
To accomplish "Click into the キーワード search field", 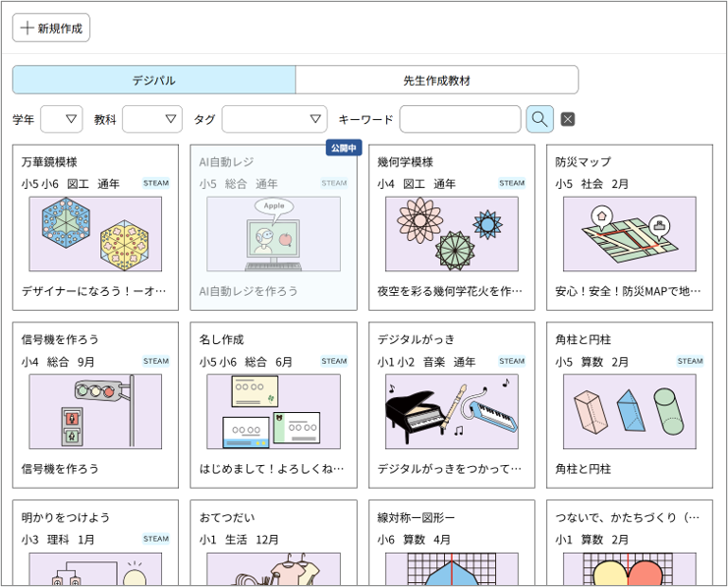I will [x=460, y=119].
